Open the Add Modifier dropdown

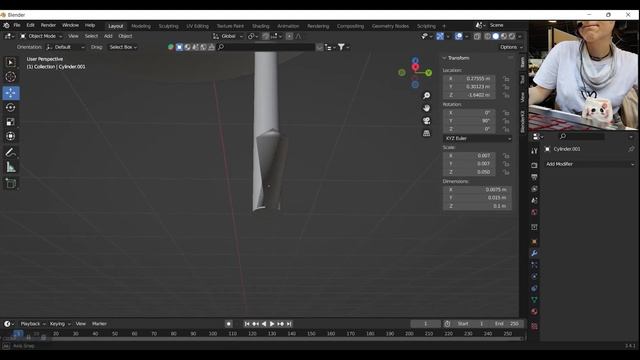pyautogui.click(x=589, y=164)
